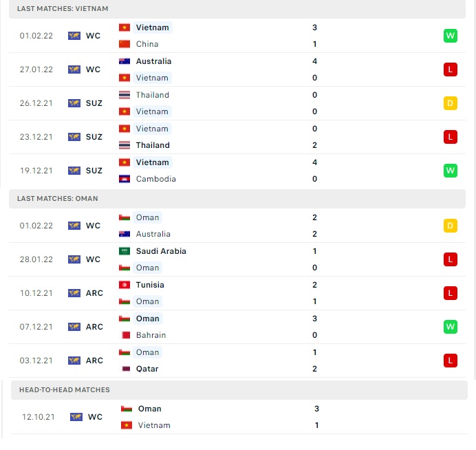Click the yellow D badge for Thailand vs Vietnam

450,103
